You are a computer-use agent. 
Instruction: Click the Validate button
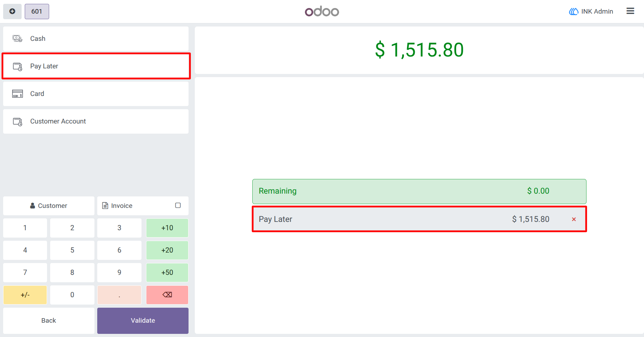(x=143, y=321)
